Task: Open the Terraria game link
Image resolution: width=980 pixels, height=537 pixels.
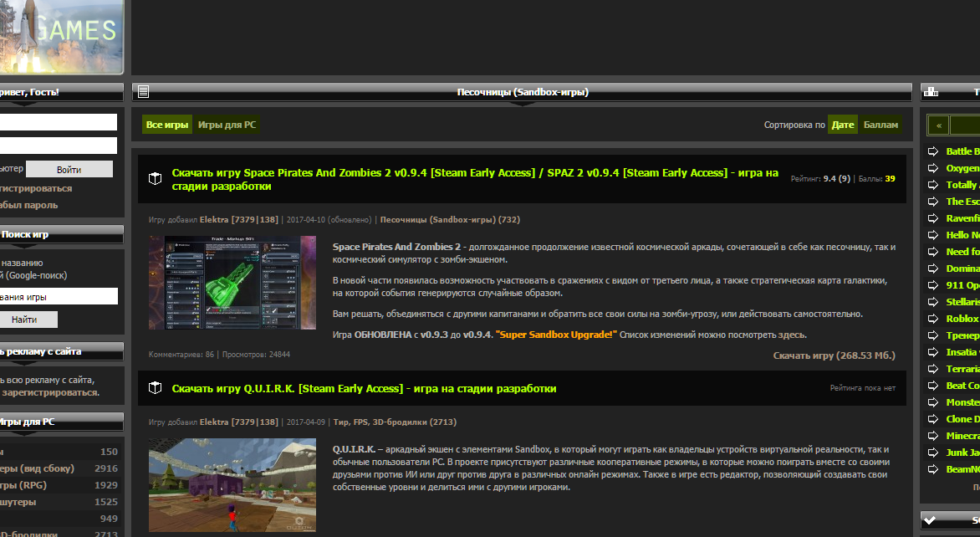Action: pos(962,369)
